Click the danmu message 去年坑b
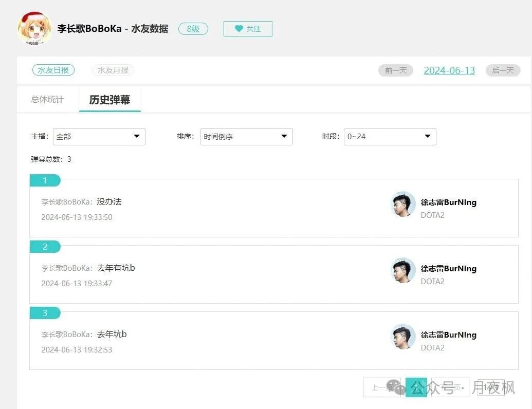 click(x=112, y=334)
